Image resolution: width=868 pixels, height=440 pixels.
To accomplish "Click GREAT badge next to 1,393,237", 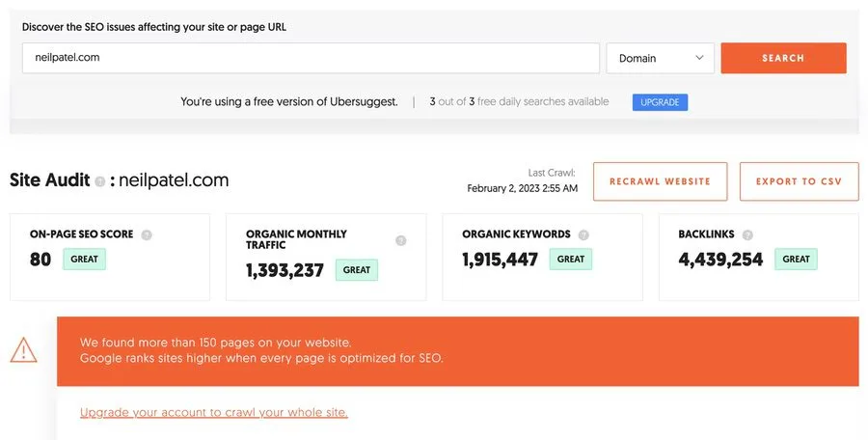I will point(357,270).
